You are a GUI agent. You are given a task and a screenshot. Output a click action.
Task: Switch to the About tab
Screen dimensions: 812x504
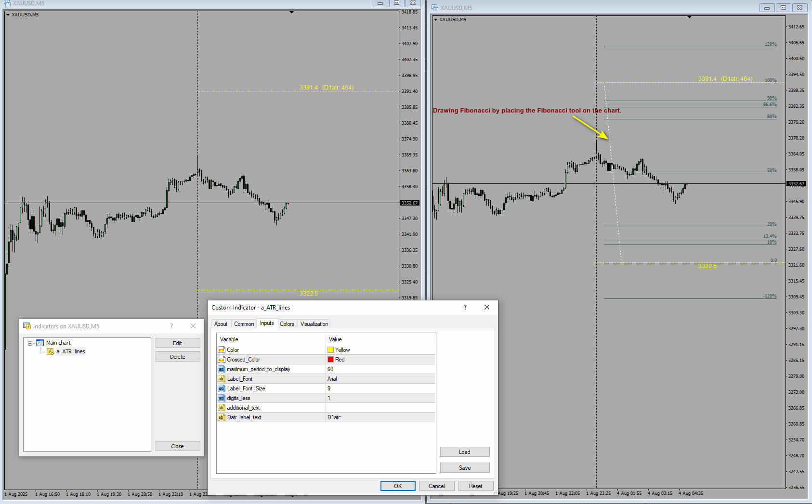click(x=221, y=324)
